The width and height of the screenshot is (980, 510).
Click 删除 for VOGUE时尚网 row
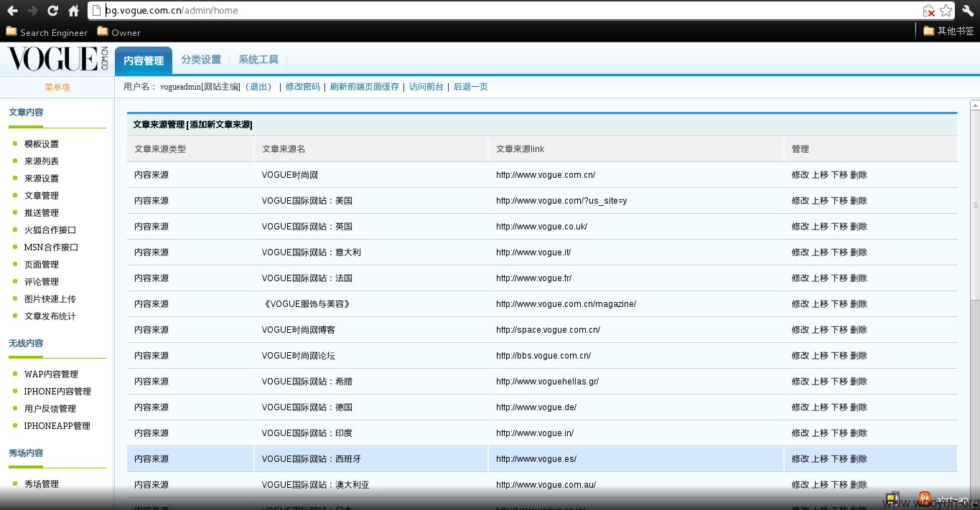(x=859, y=175)
